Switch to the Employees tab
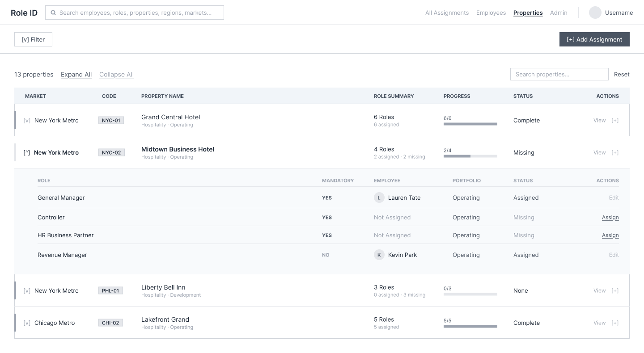The image size is (644, 353). tap(491, 13)
